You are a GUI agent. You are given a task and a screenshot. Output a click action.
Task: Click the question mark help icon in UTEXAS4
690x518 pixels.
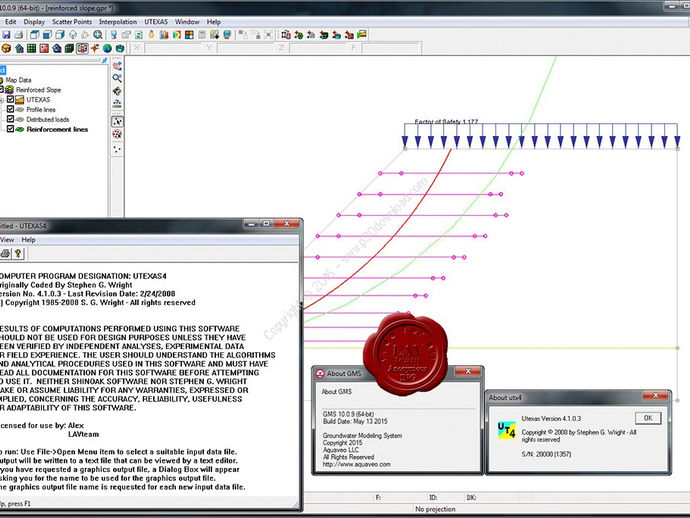pyautogui.click(x=18, y=253)
